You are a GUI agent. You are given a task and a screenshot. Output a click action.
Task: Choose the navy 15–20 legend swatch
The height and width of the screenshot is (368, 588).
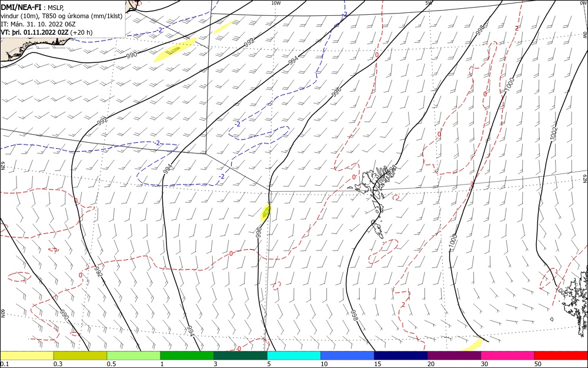(401, 356)
